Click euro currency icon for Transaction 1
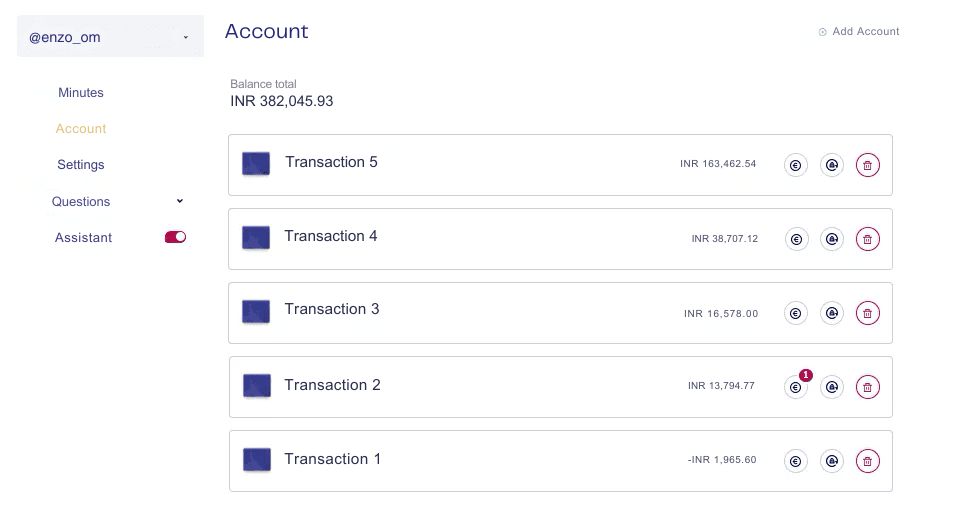The width and height of the screenshot is (970, 513). tap(796, 461)
